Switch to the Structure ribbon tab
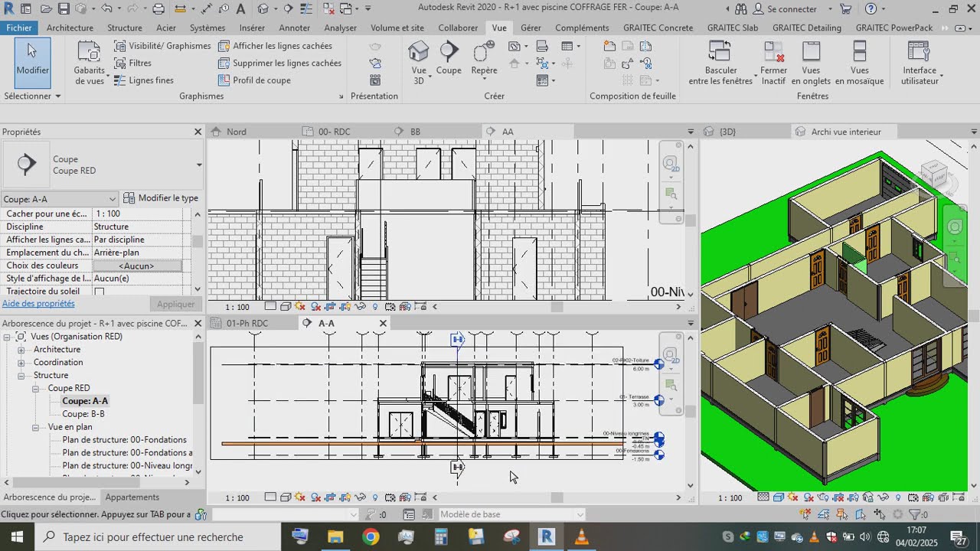 [x=125, y=28]
